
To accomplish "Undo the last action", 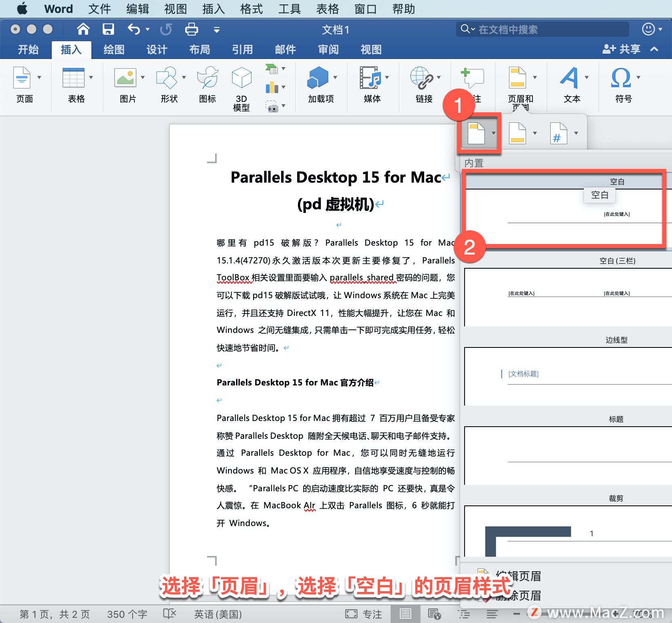I will coord(134,29).
